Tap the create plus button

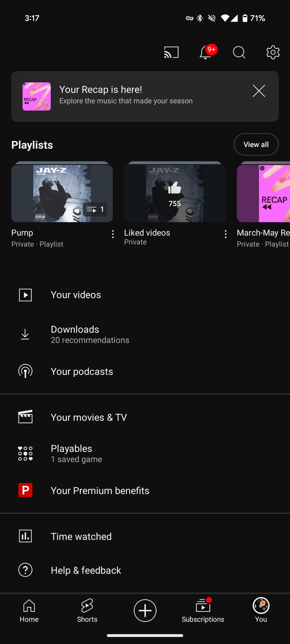point(145,610)
